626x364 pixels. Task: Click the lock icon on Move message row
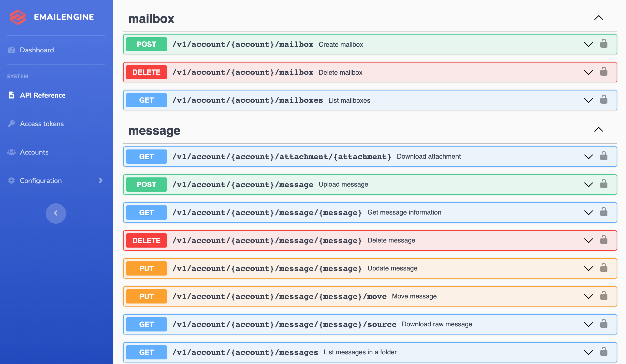click(x=604, y=296)
